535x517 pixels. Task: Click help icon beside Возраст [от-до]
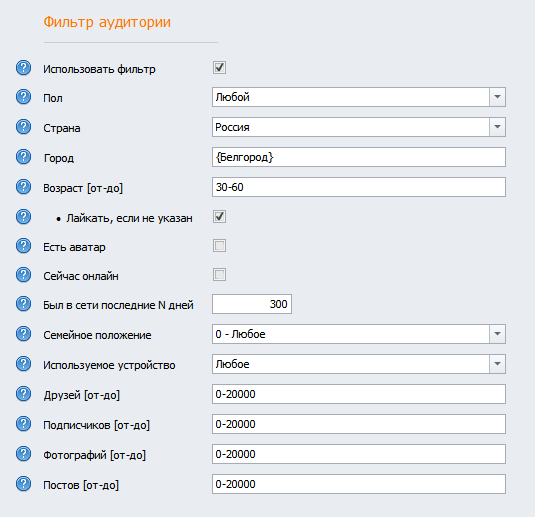[24, 187]
